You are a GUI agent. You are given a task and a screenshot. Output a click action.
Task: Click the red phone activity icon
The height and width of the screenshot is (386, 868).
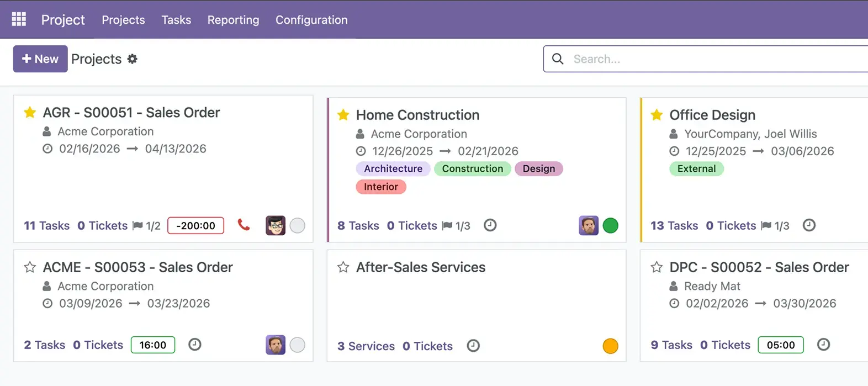(x=244, y=225)
